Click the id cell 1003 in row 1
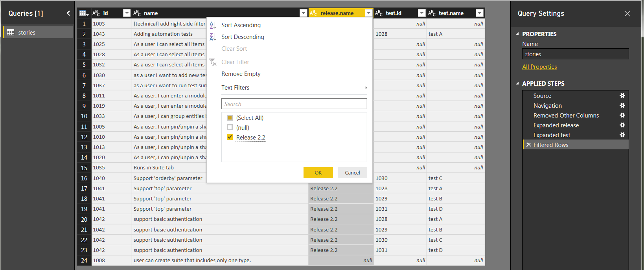644x270 pixels. [x=112, y=24]
